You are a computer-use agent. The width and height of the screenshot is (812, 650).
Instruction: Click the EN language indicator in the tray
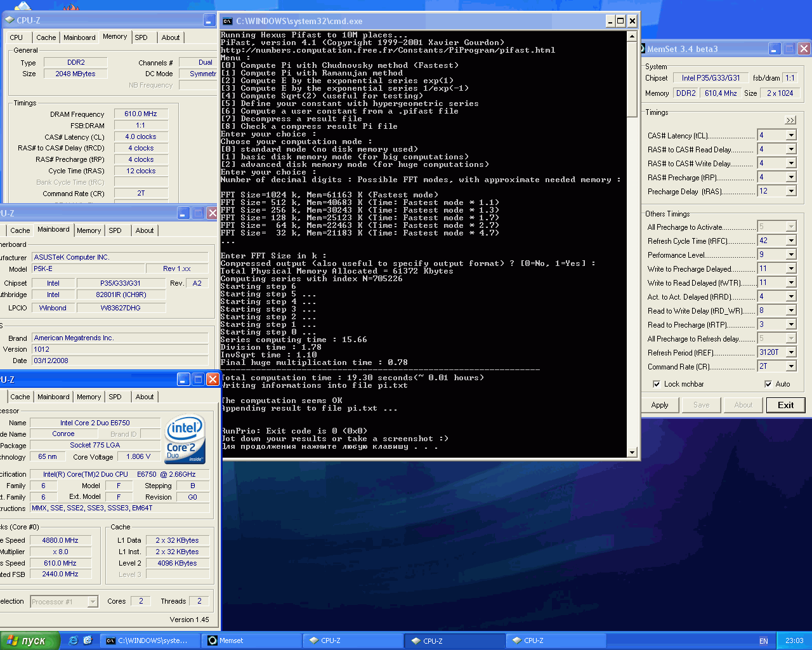click(x=764, y=640)
